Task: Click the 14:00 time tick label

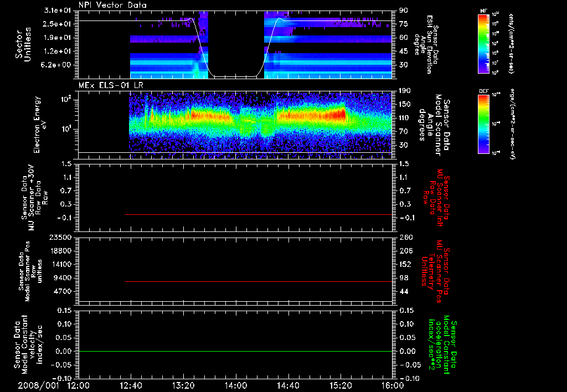Action: 236,385
